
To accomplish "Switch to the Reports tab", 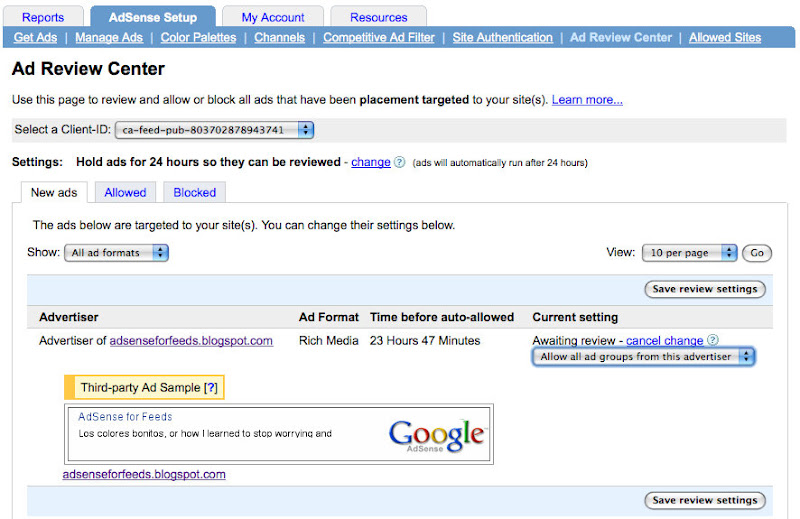I will [43, 17].
